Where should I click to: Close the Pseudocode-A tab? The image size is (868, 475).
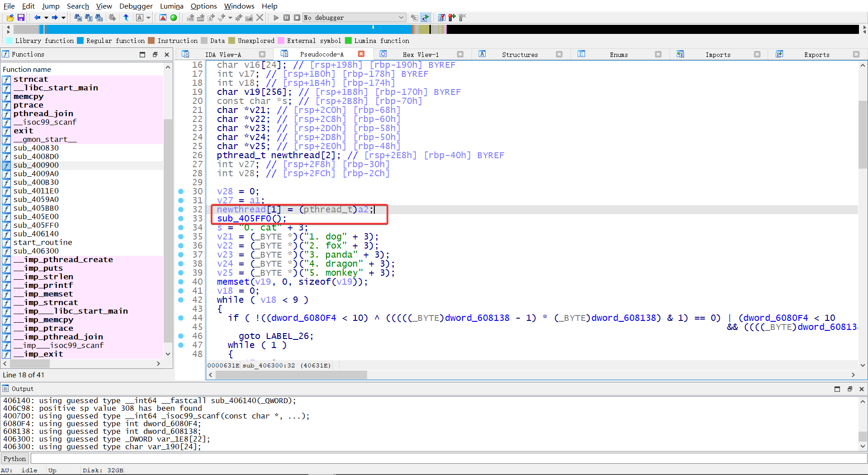pos(361,53)
